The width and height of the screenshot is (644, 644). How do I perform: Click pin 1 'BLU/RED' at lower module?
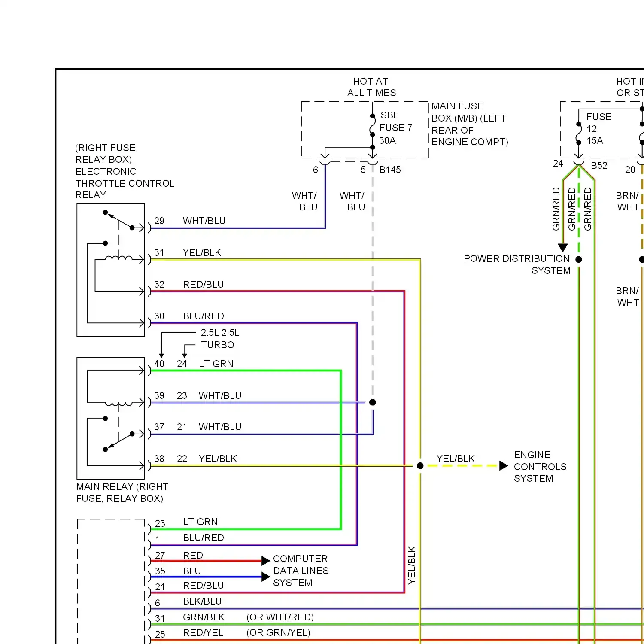[x=203, y=538]
